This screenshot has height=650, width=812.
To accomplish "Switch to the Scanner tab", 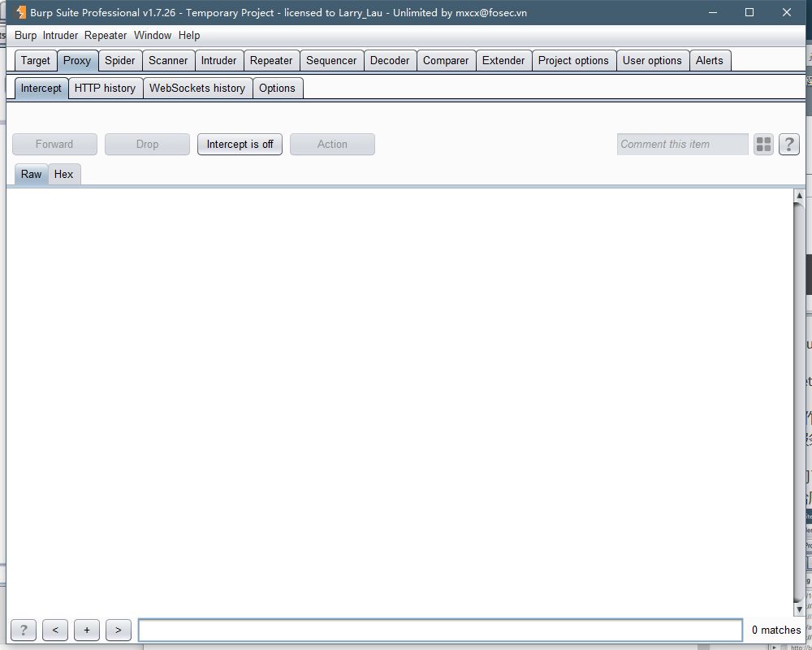I will [x=168, y=60].
